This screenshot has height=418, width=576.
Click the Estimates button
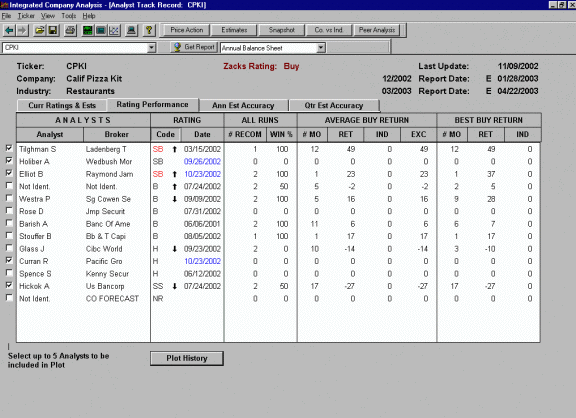pyautogui.click(x=234, y=30)
